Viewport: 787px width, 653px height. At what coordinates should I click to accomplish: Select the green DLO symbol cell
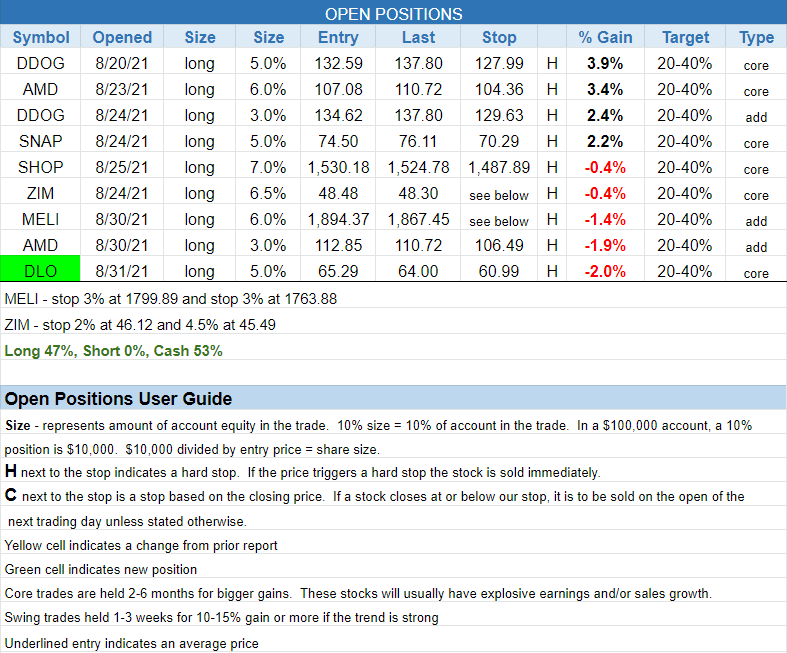pos(41,269)
